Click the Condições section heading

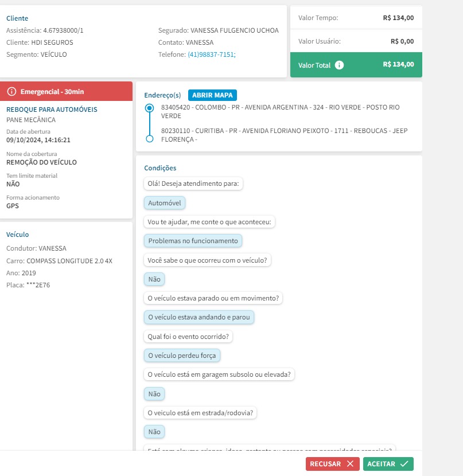(160, 168)
